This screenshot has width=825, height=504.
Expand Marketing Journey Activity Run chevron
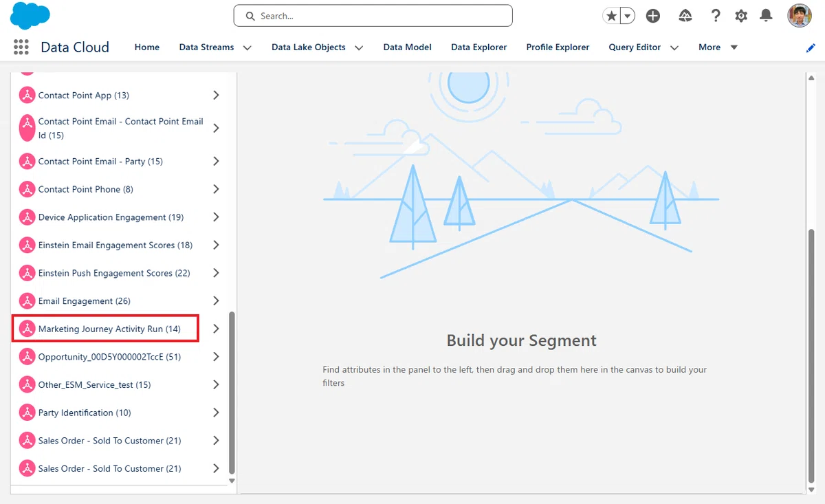point(216,329)
